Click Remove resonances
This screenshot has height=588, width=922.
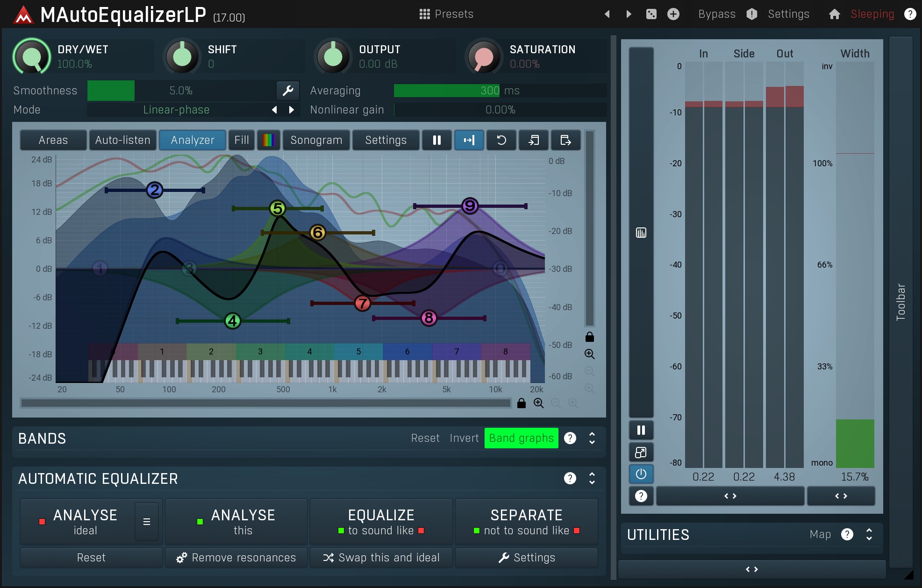[x=236, y=557]
